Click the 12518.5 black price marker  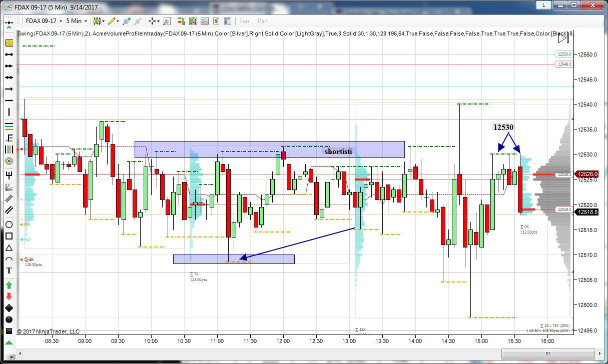tap(586, 212)
